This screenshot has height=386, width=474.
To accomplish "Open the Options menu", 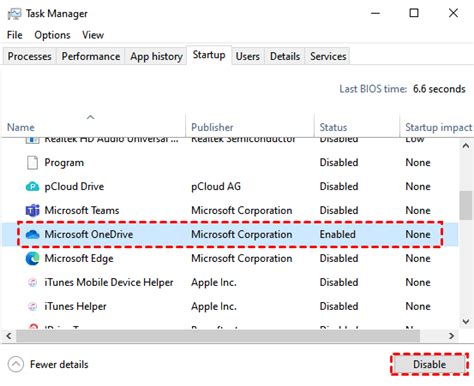I will (52, 35).
